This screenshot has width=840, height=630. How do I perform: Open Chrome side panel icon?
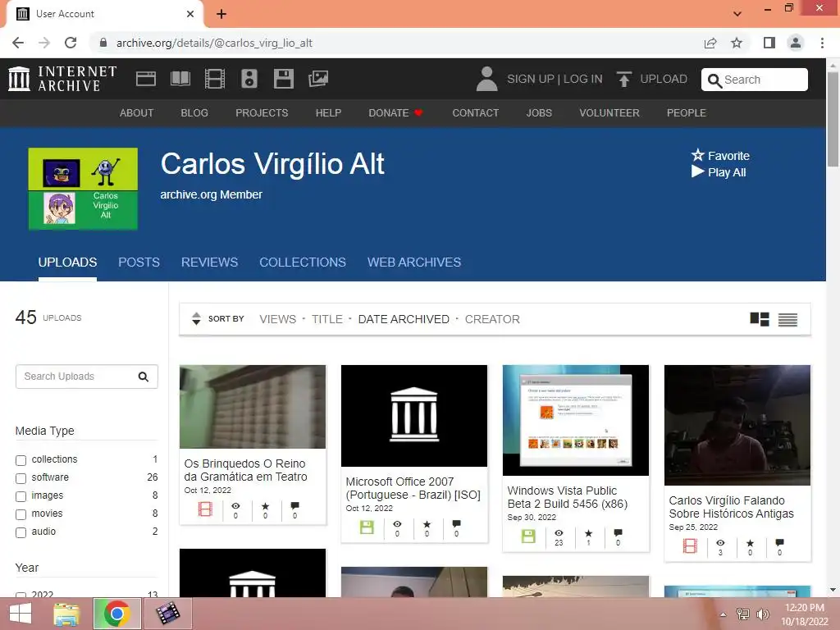click(769, 43)
